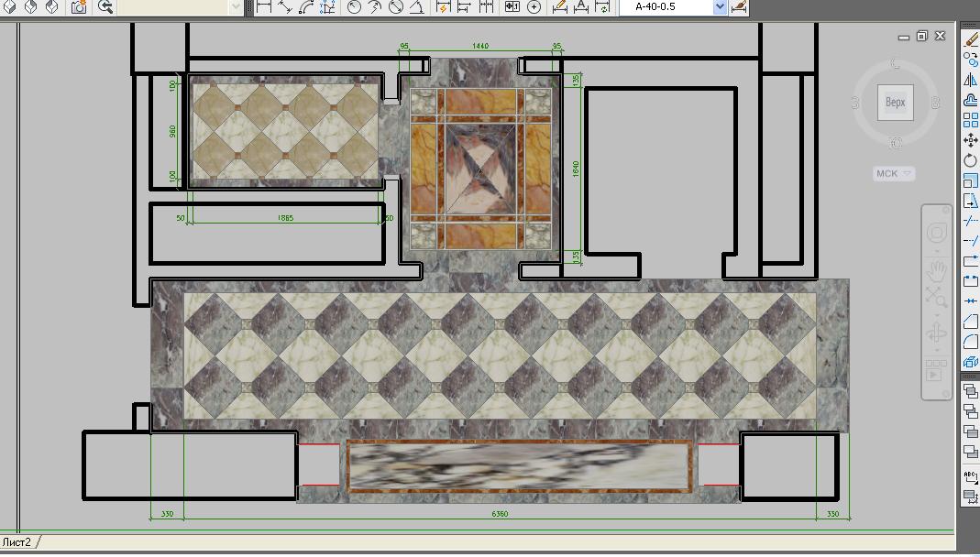Click the 6360 dimension text
The width and height of the screenshot is (980, 557).
pos(500,514)
